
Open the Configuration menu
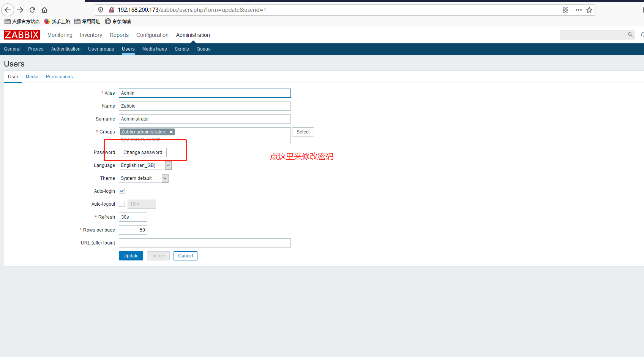click(152, 35)
